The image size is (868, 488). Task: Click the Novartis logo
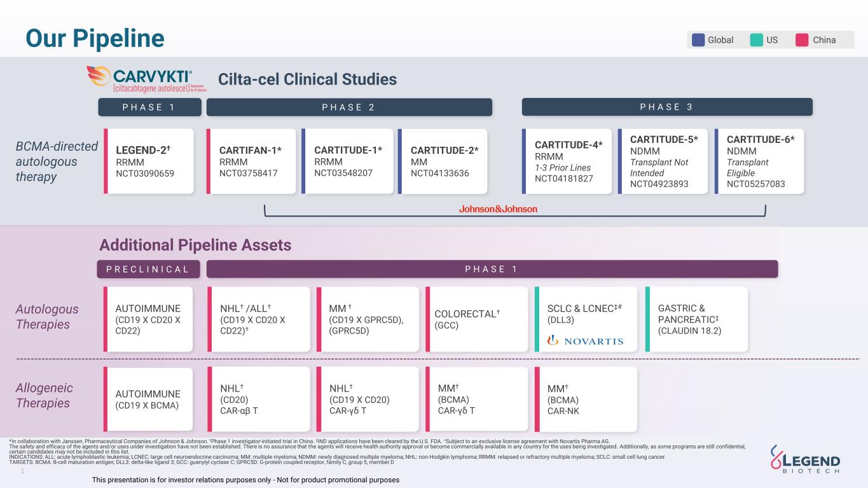click(x=585, y=341)
